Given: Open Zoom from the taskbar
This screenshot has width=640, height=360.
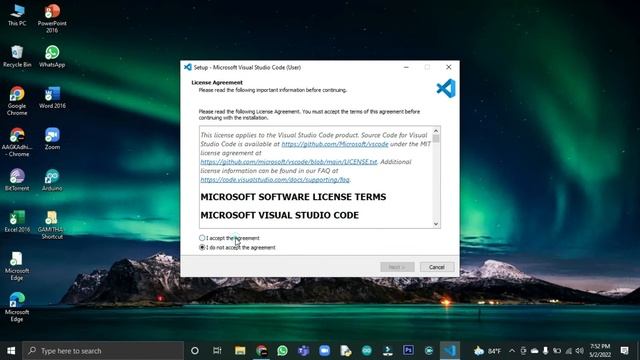Looking at the screenshot, I should (x=324, y=351).
